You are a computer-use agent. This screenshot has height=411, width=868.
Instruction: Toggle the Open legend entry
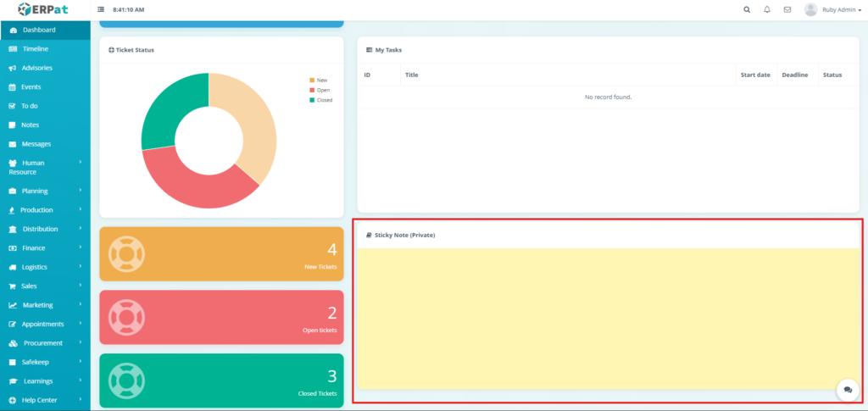[322, 90]
